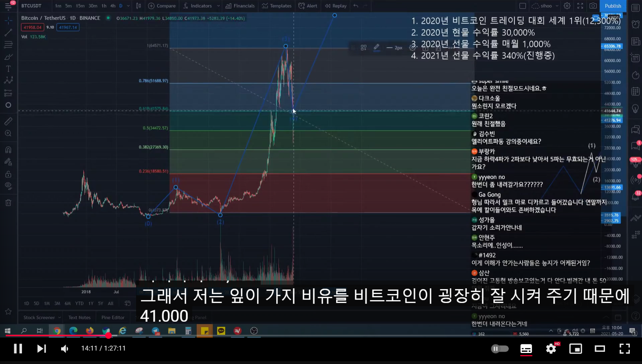The height and width of the screenshot is (364, 642).
Task: Open the Text Notes tab
Action: [x=79, y=318]
